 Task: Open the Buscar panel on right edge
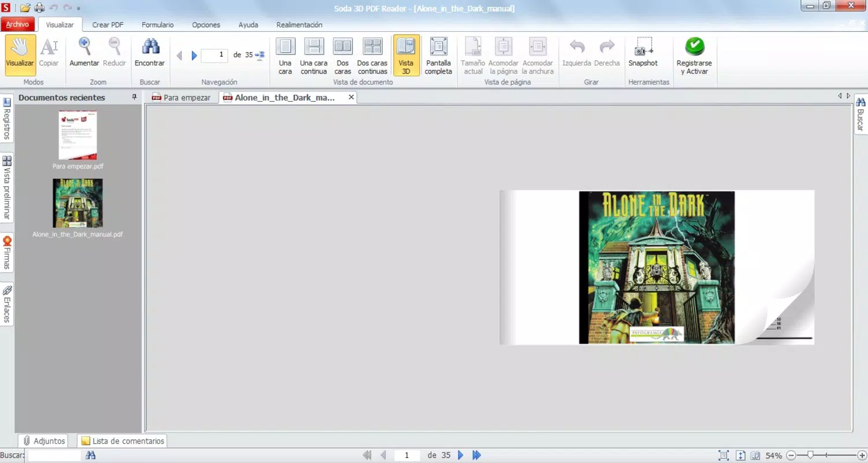point(860,113)
